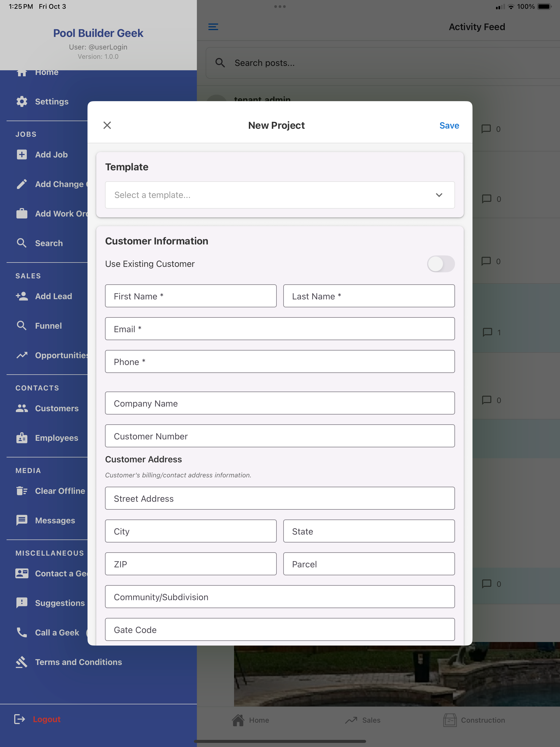
Task: Click the Terms and Conditions gavel icon
Action: (22, 662)
